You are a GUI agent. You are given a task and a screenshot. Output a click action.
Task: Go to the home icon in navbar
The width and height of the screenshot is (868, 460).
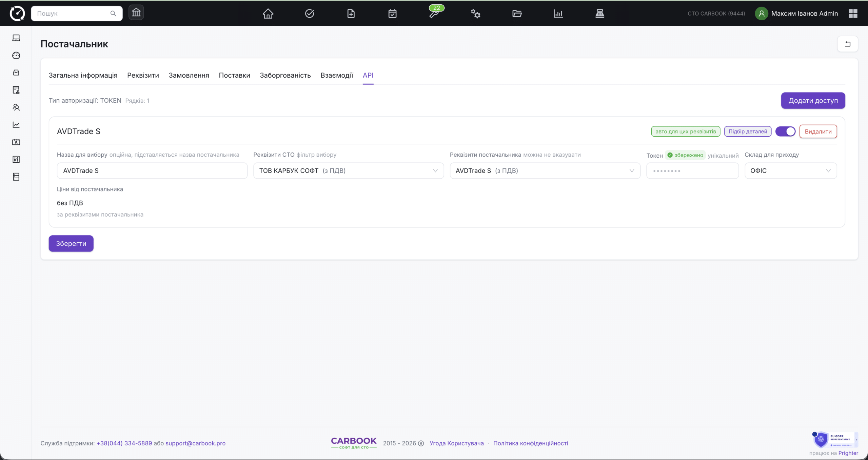(268, 14)
